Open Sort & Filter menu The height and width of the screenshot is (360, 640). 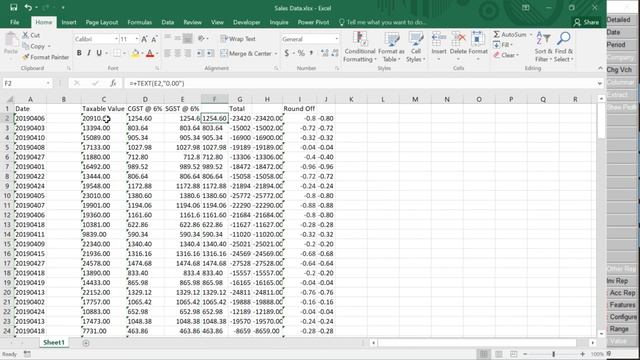click(543, 47)
